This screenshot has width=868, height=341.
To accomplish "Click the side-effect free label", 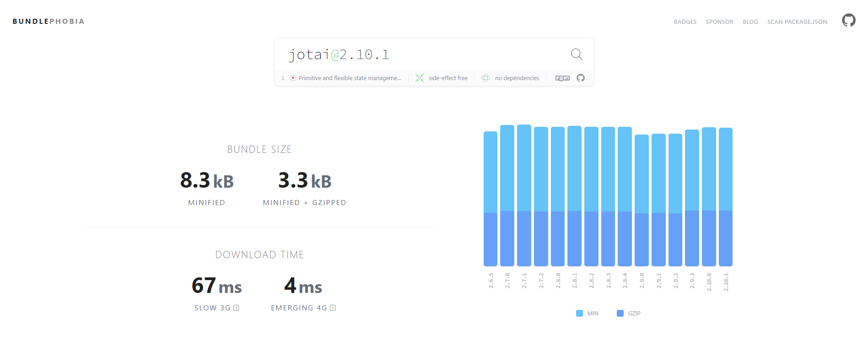I will pyautogui.click(x=448, y=78).
